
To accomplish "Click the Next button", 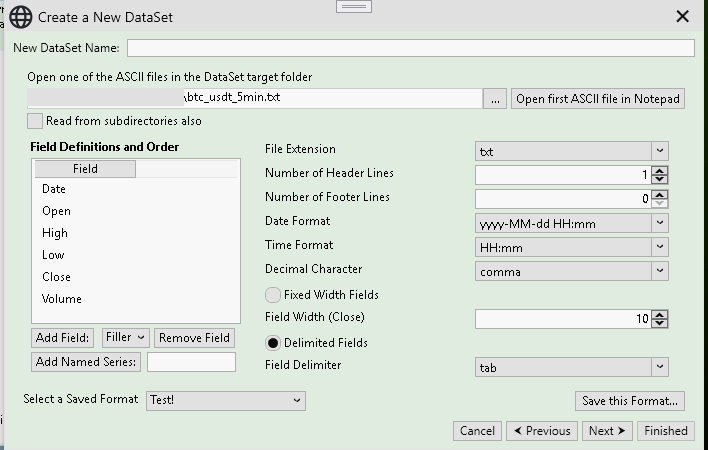I will 607,431.
